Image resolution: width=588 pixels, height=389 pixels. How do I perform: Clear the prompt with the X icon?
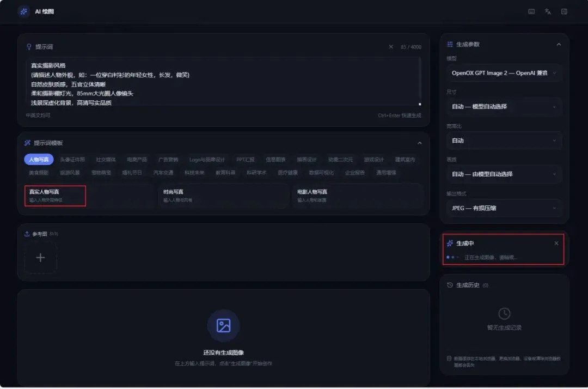pos(391,47)
